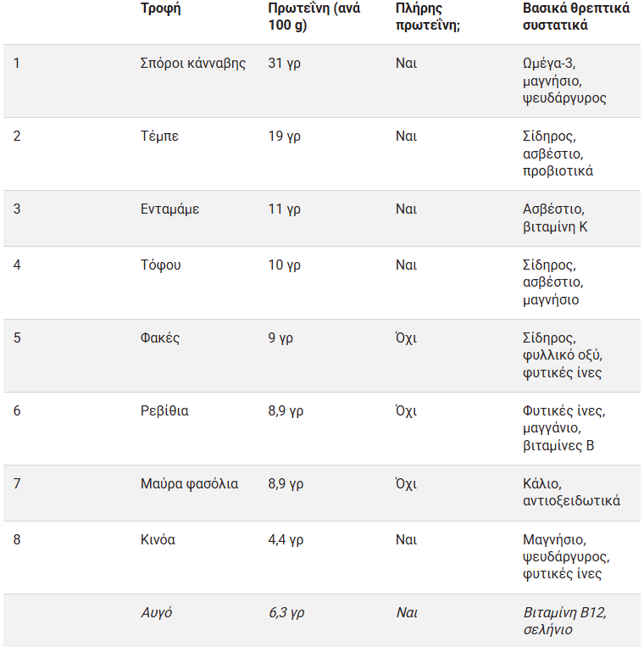Screen dimensions: 644x647
Task: Select the 'Μαύρα φασόλια' food cell
Action: [x=189, y=484]
